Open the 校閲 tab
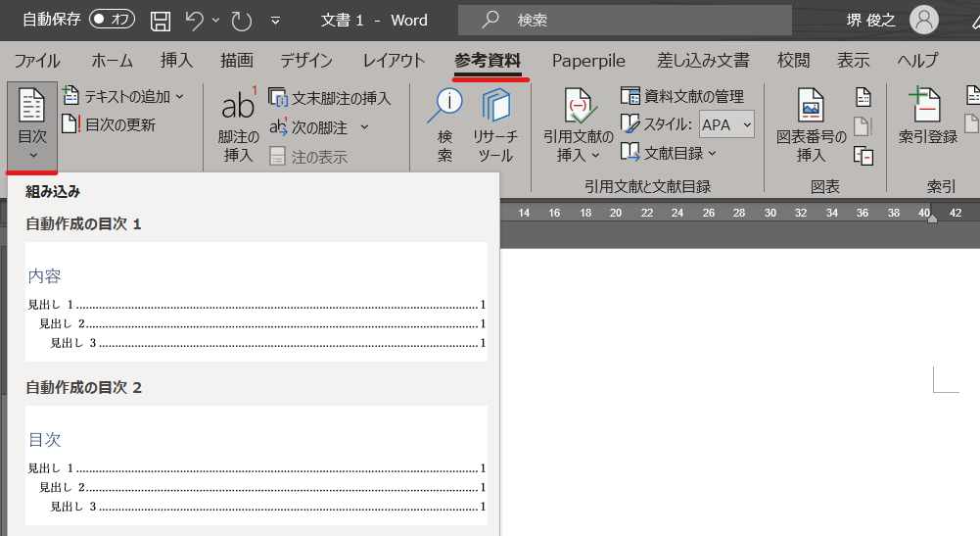 point(794,61)
